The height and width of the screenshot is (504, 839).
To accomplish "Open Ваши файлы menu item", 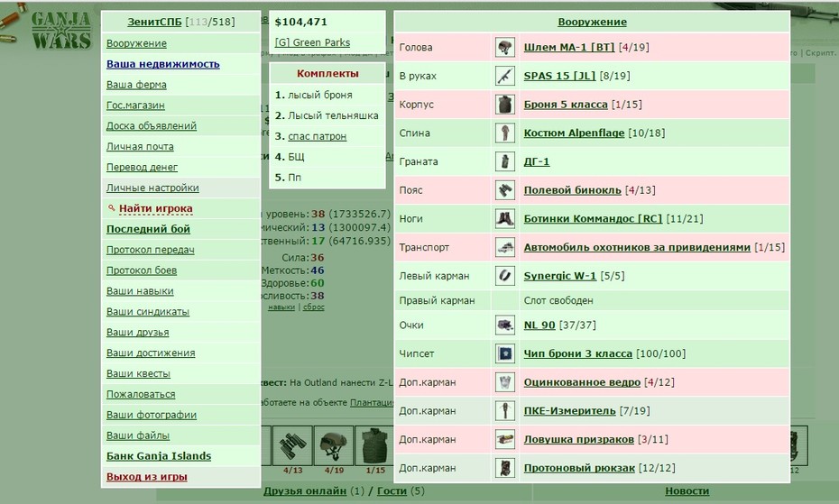I will (137, 435).
